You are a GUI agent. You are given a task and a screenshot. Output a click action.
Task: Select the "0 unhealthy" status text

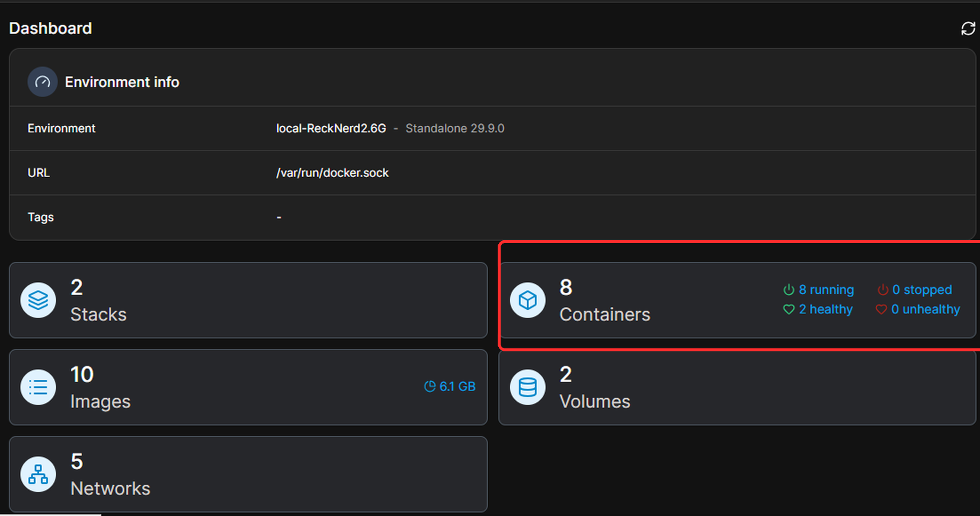(925, 309)
